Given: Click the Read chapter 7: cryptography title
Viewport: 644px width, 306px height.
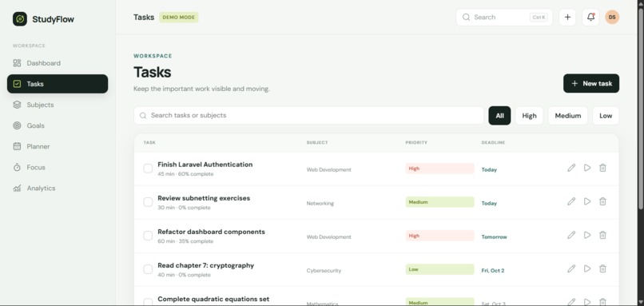Looking at the screenshot, I should point(206,265).
